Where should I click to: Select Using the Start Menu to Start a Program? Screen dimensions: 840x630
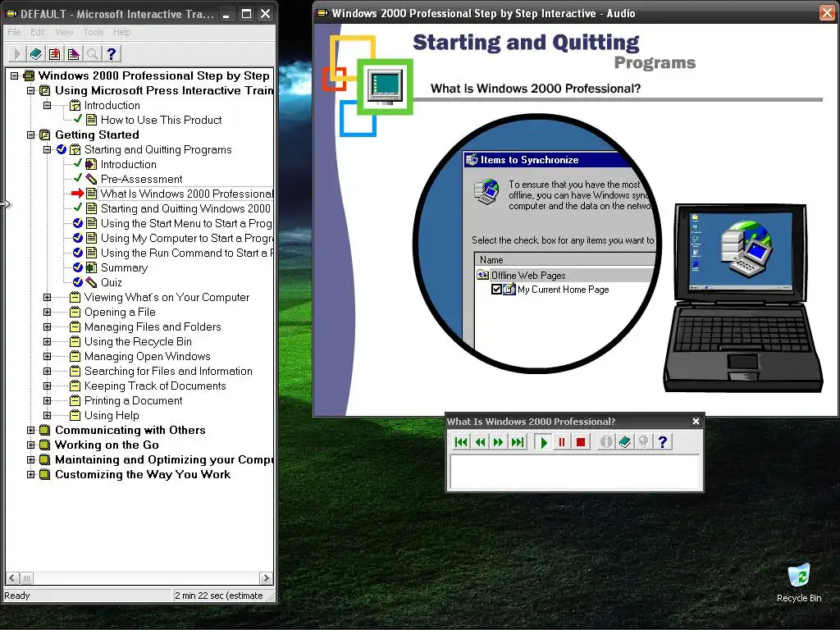pos(186,223)
